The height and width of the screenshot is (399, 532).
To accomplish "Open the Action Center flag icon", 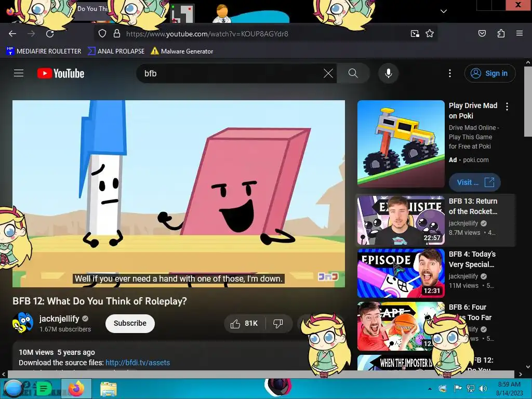I will click(x=458, y=389).
